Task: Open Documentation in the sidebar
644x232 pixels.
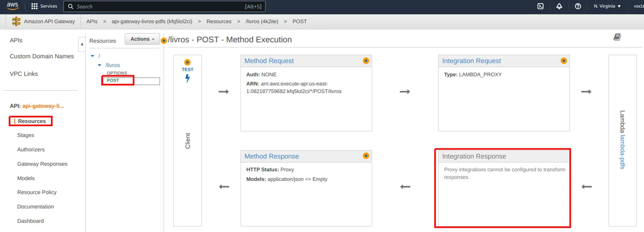Action: 35,207
